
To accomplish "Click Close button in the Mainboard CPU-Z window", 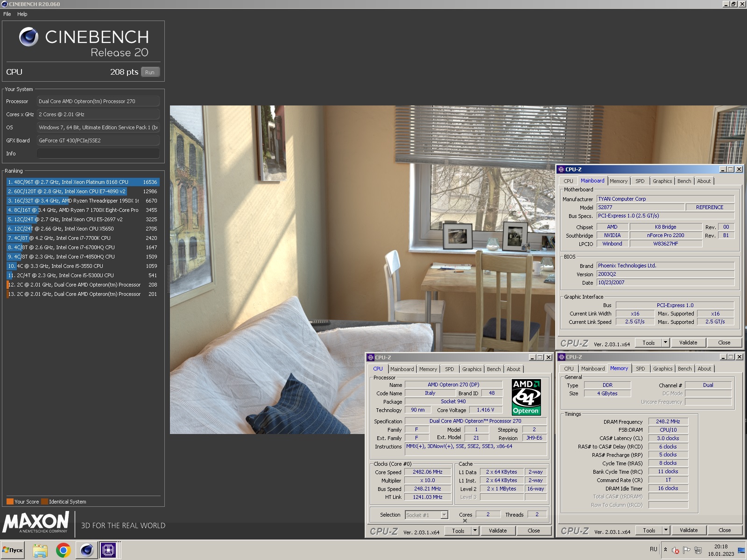I will 724,343.
